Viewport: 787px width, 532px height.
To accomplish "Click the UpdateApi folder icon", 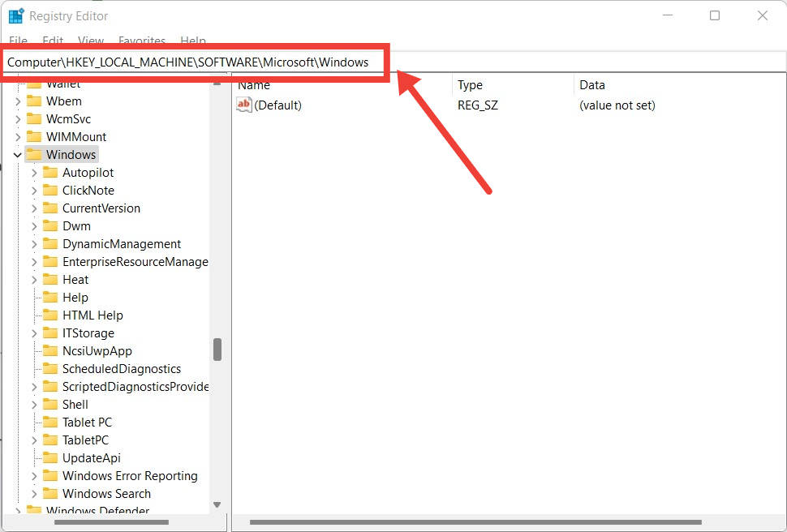I will pos(50,457).
